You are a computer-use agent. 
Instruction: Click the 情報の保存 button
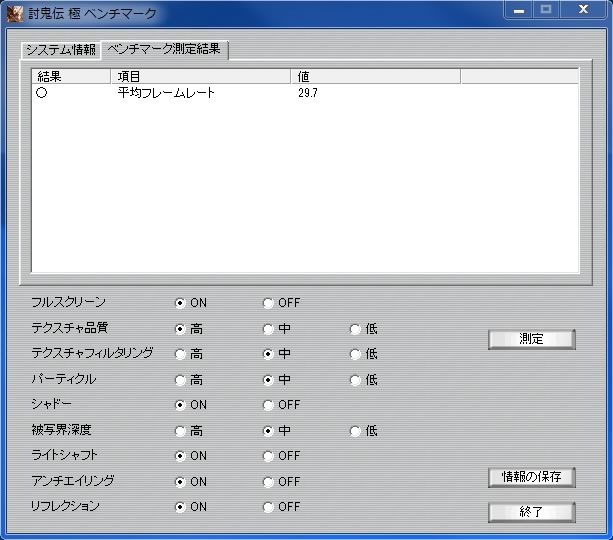(x=532, y=477)
